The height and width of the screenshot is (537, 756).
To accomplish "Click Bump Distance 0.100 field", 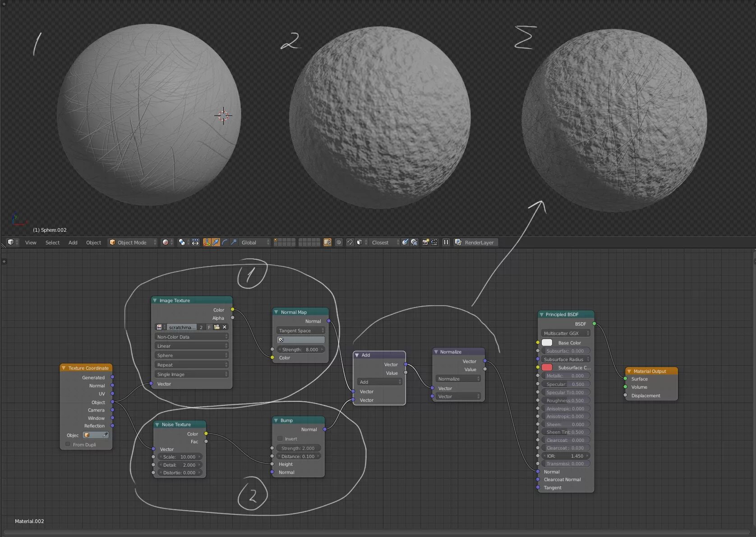I will (x=298, y=456).
